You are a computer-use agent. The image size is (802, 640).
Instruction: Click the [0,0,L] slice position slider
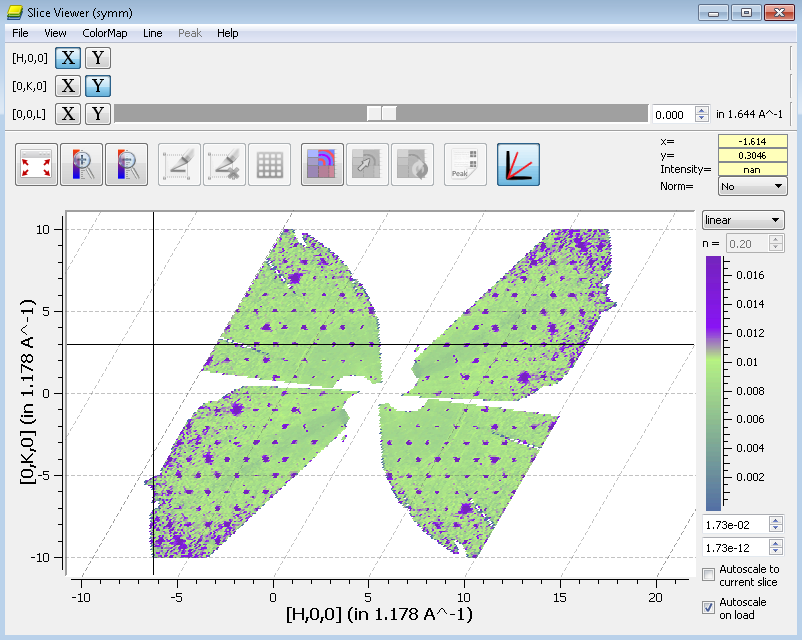tap(381, 114)
